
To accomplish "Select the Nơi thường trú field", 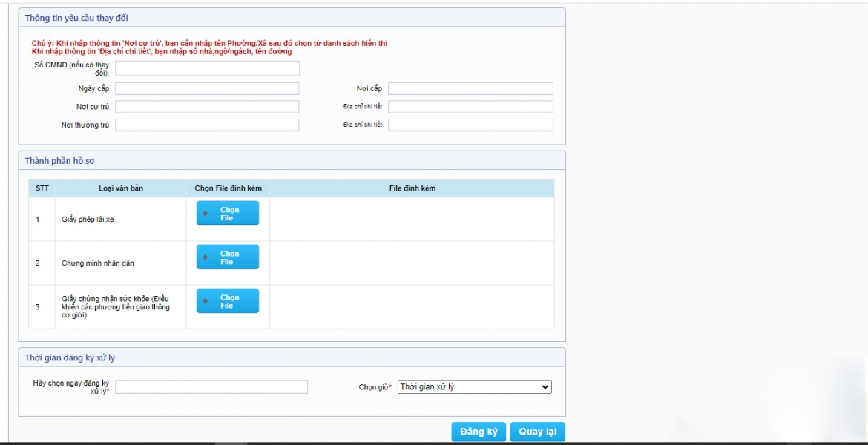I will click(207, 125).
